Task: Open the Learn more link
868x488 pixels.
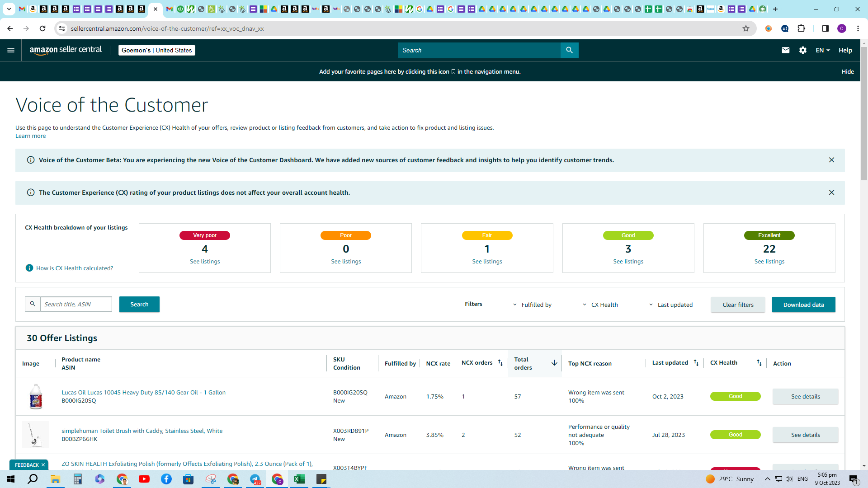Action: coord(30,136)
